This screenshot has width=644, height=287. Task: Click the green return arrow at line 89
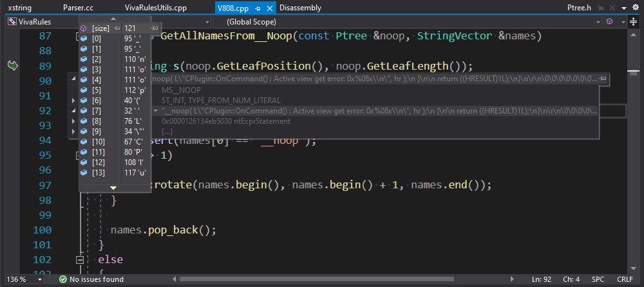point(12,65)
